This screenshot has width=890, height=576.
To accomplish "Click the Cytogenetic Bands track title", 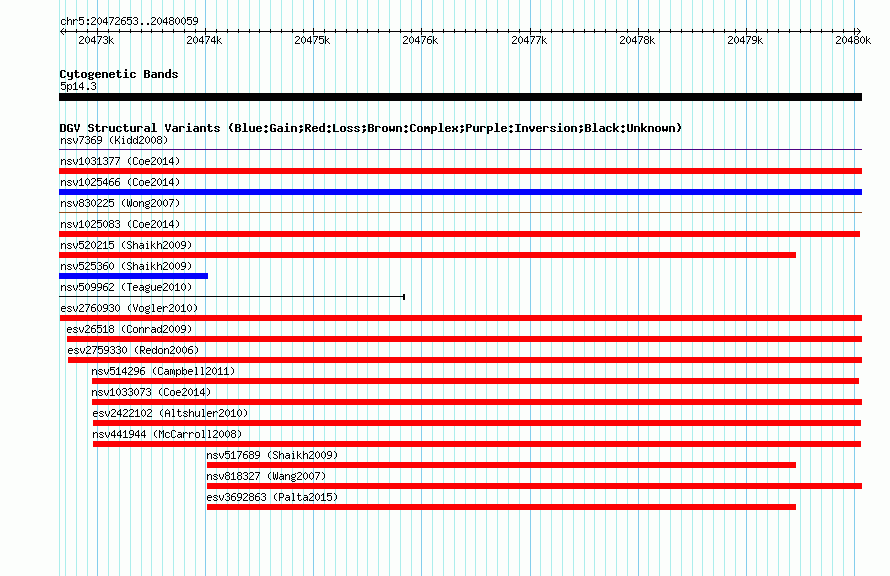I will coord(119,74).
